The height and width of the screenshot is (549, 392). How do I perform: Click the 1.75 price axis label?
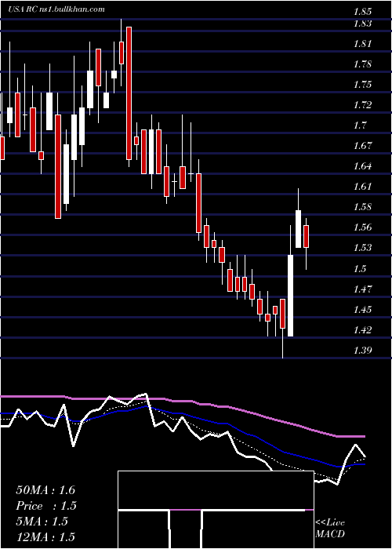click(x=362, y=85)
